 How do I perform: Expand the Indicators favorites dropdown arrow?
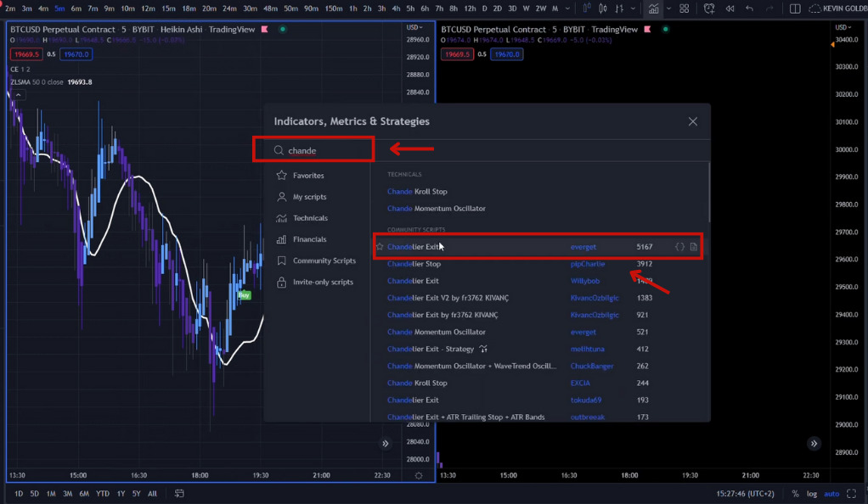click(668, 8)
